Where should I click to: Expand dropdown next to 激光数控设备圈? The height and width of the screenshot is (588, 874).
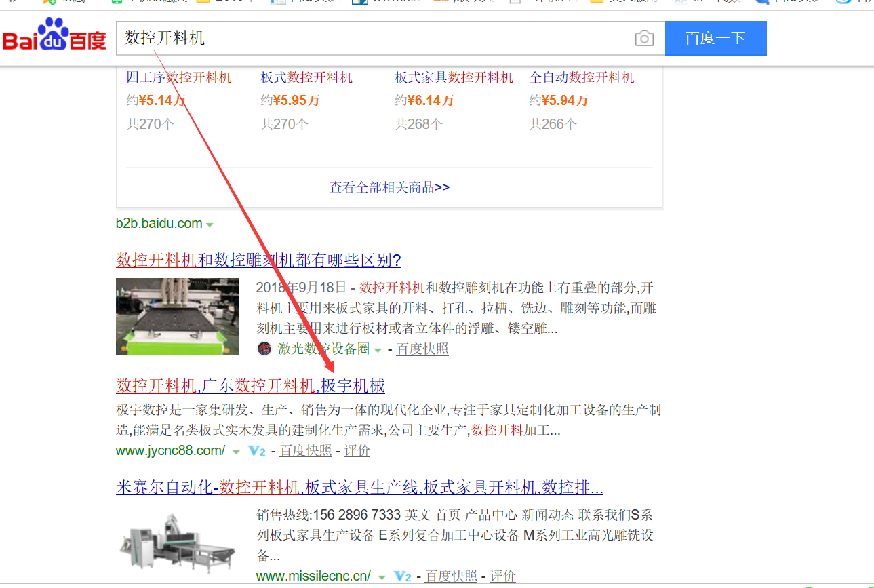[378, 350]
